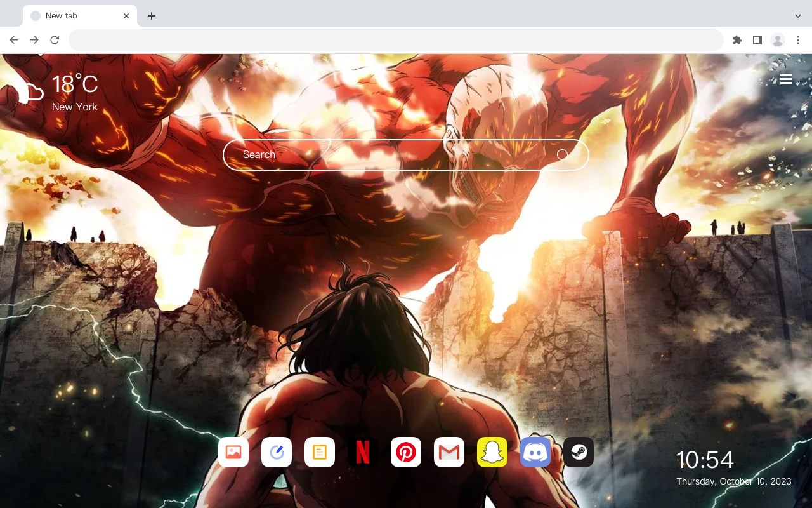Screen dimensions: 812x508
Task: Open the blue to-do checkmark shortcut
Action: (277, 452)
